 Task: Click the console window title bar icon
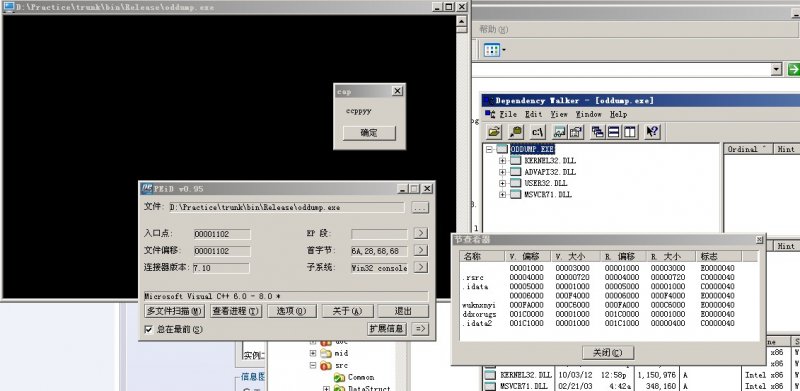8,7
